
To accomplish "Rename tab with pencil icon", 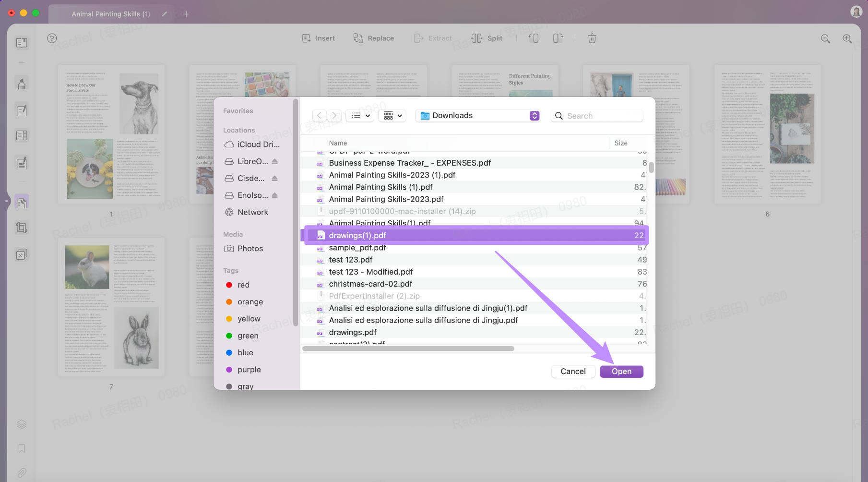I will [164, 14].
